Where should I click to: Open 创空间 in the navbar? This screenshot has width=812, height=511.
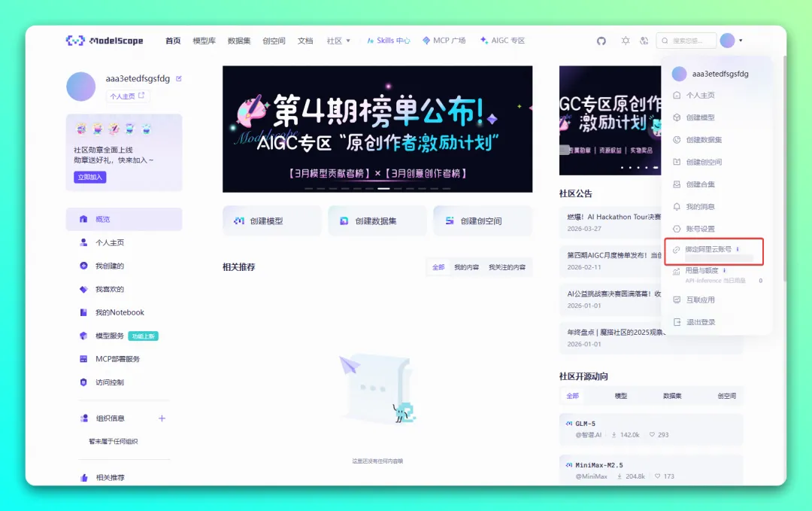[x=274, y=41]
